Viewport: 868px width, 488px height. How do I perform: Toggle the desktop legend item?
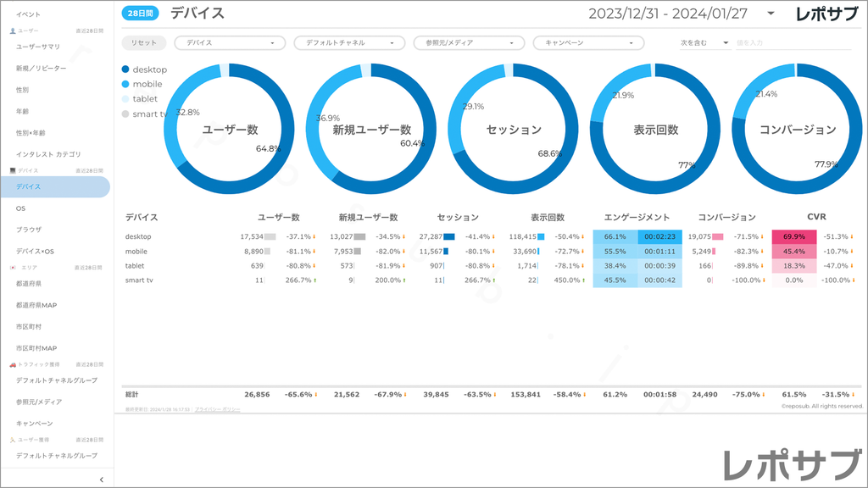pos(144,69)
